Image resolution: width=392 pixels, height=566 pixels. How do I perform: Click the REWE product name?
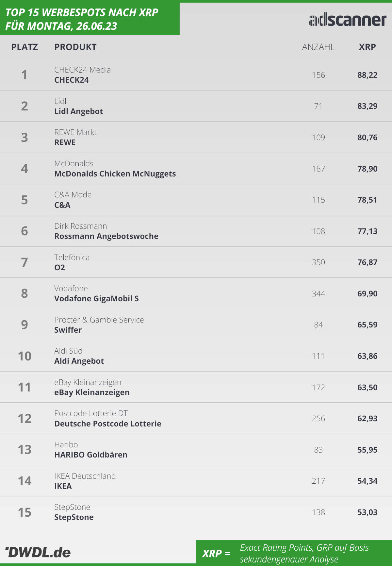[x=65, y=142]
